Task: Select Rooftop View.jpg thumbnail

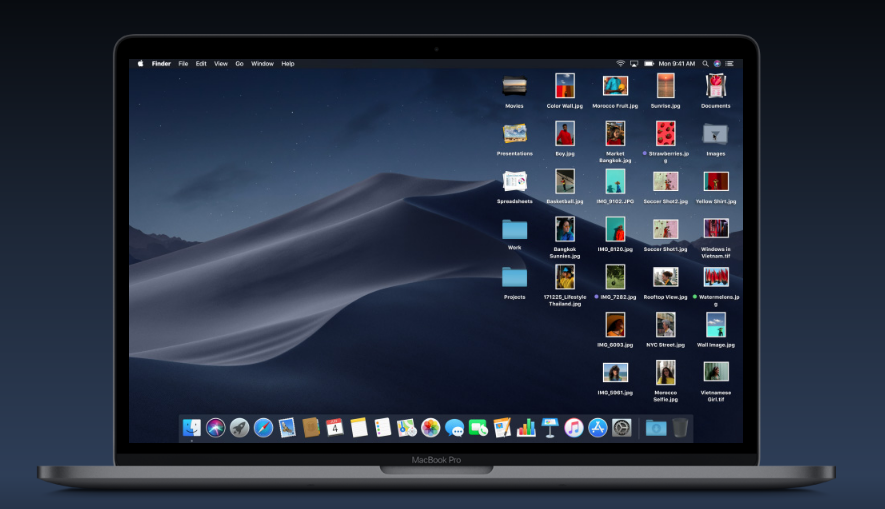Action: pyautogui.click(x=665, y=277)
